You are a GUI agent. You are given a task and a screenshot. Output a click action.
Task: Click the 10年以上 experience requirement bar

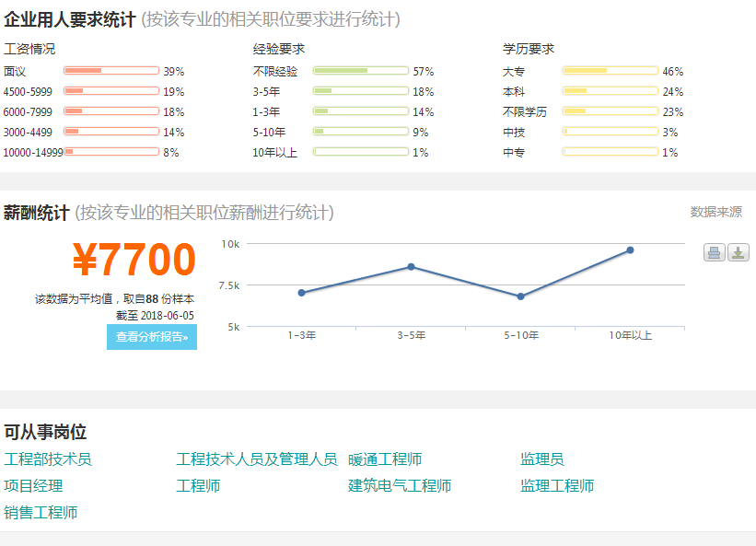361,152
